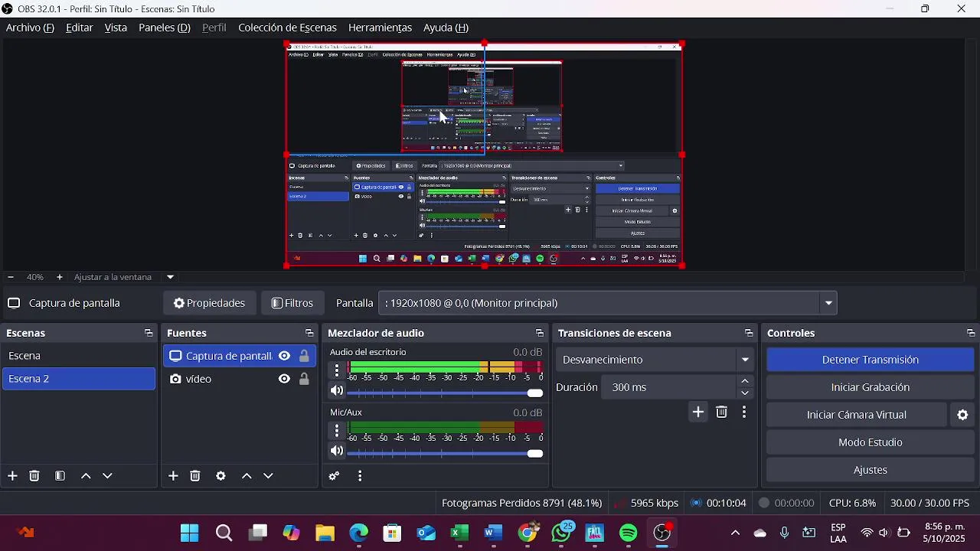
Task: Open Paneles menu
Action: 164,28
